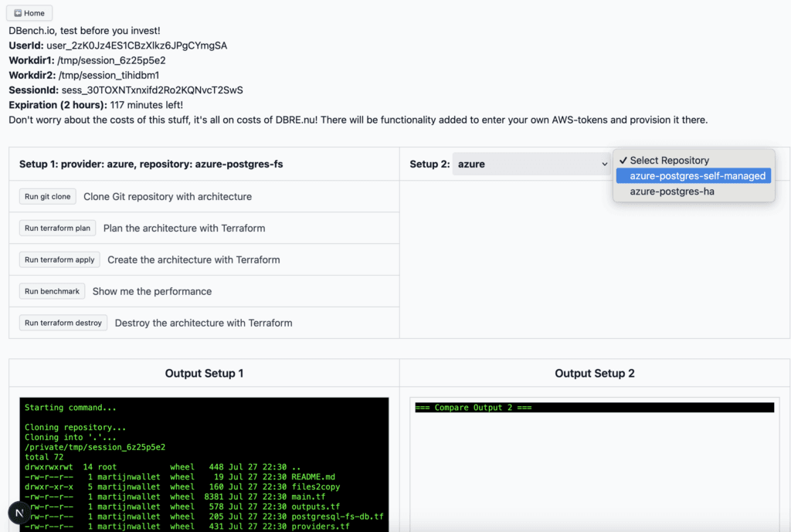The height and width of the screenshot is (532, 791).
Task: Click 'Destroy the architecture with Terraform' description
Action: 203,324
